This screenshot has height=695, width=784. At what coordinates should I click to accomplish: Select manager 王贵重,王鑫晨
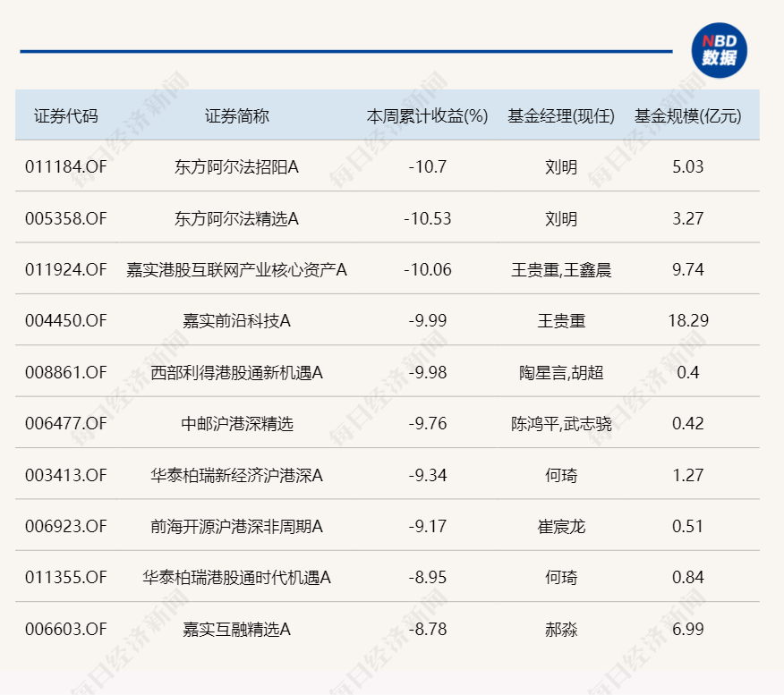[562, 269]
